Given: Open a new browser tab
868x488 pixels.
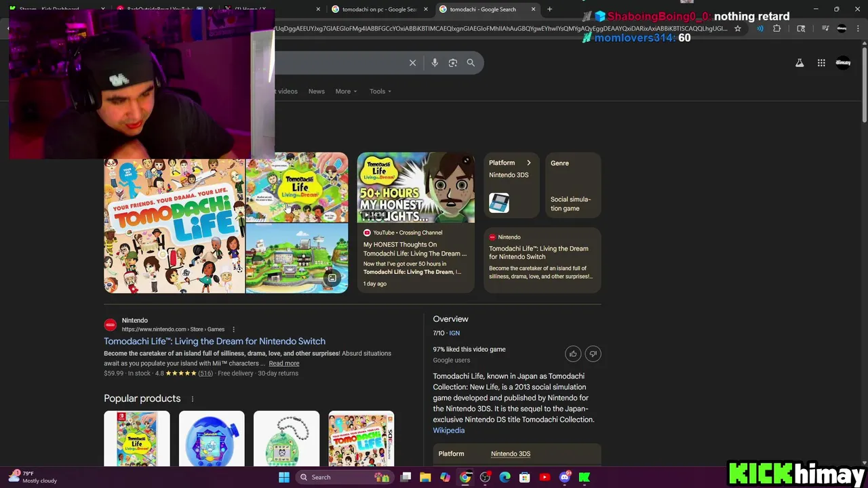Looking at the screenshot, I should point(549,9).
